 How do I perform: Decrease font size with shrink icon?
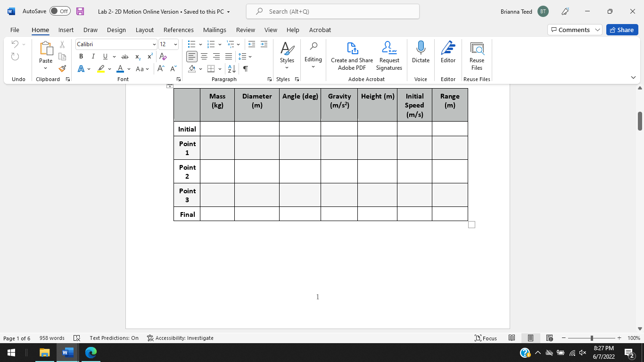pyautogui.click(x=173, y=69)
